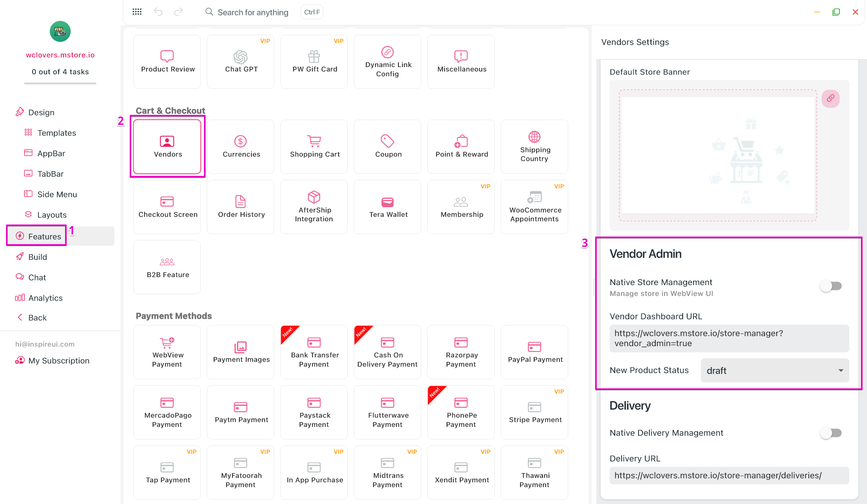Open the Currencies feature tile
This screenshot has width=867, height=504.
click(x=241, y=147)
